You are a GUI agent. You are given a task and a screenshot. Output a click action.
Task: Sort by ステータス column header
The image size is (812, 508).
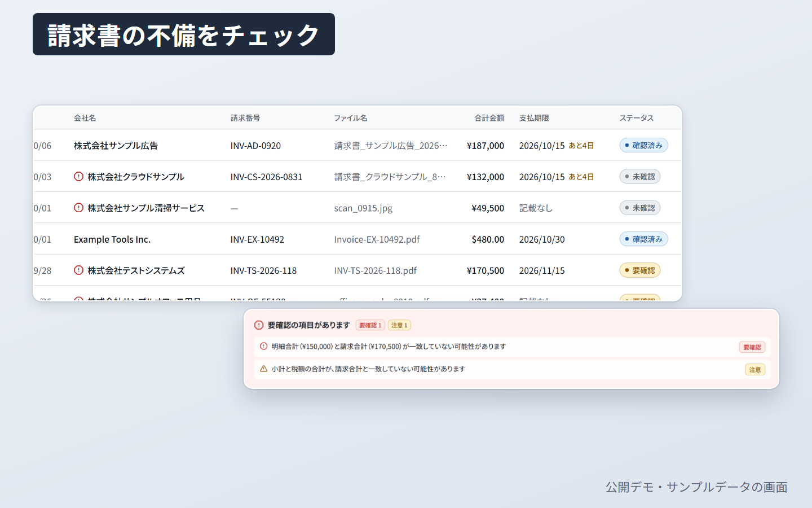coord(637,118)
